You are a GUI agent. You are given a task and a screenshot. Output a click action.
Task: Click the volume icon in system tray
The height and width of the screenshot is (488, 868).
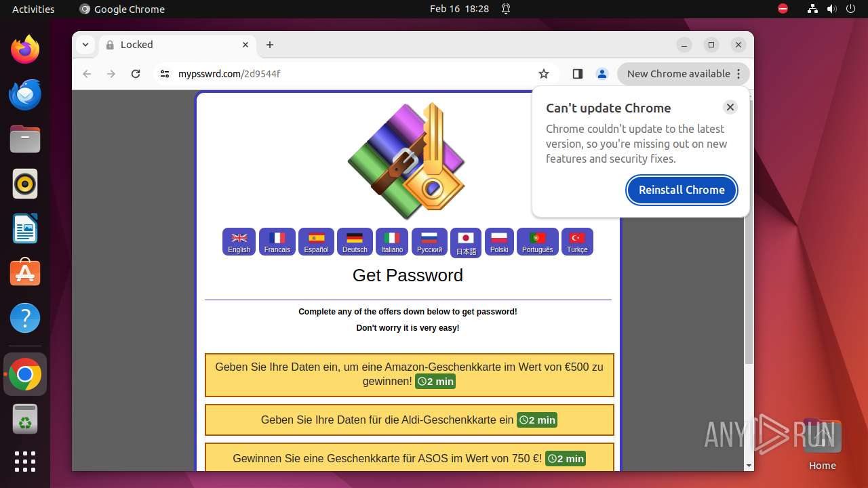tap(831, 9)
